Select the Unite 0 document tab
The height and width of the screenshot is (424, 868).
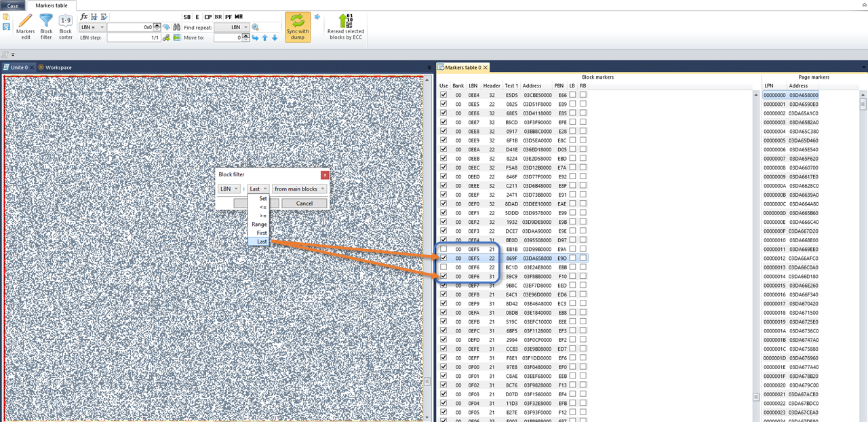point(19,67)
